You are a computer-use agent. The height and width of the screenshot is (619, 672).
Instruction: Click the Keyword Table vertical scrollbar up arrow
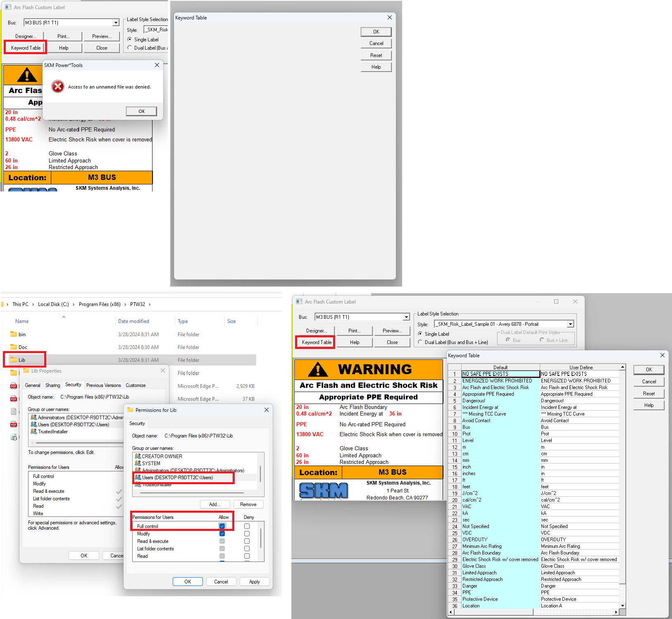tap(622, 367)
